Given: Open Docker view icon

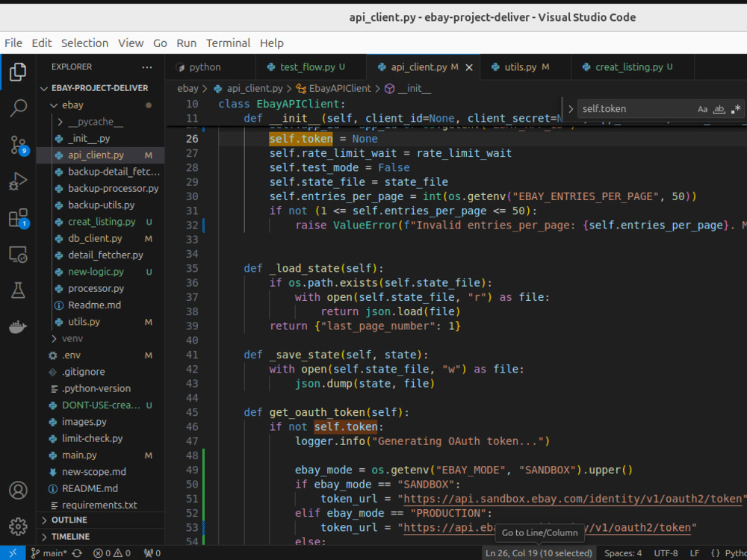Looking at the screenshot, I should (x=18, y=327).
